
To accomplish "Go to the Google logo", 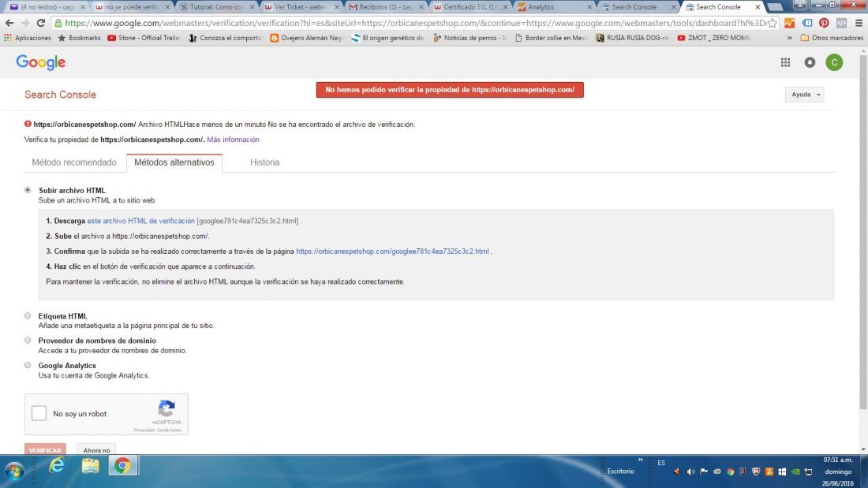I will pos(41,62).
